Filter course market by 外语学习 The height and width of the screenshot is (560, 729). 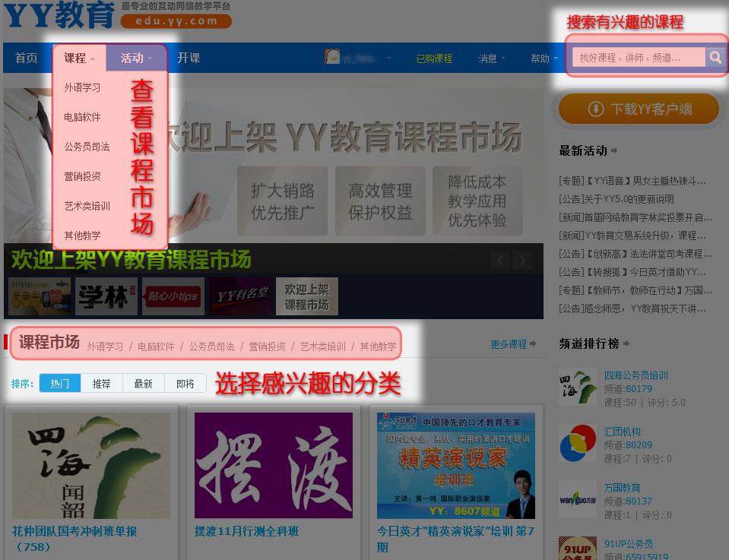pos(105,346)
